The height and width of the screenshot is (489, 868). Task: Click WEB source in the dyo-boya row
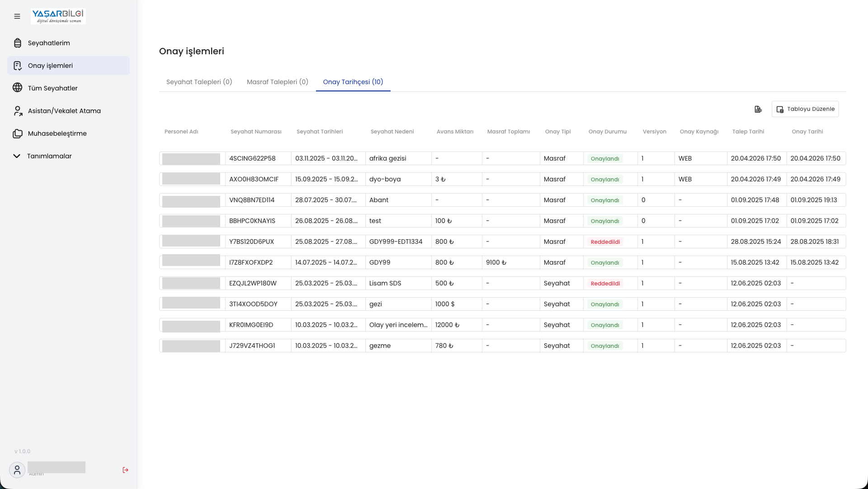[685, 179]
